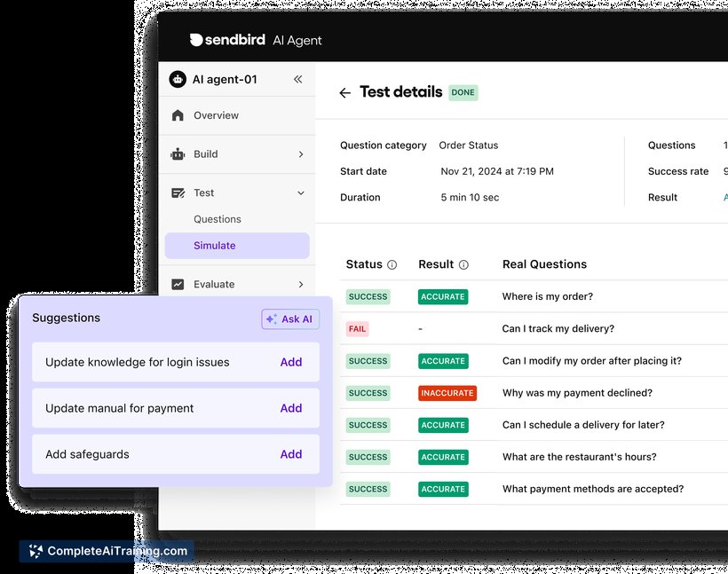Click the info icon beside Result
The width and height of the screenshot is (728, 574).
point(463,264)
